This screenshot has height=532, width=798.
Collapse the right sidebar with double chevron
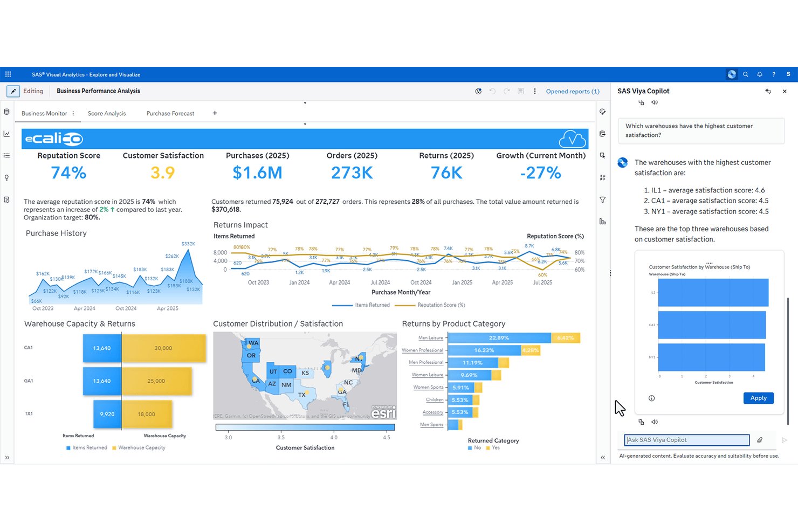(603, 458)
